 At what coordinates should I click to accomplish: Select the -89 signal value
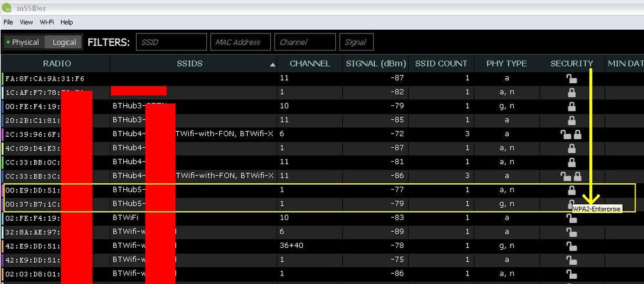click(398, 232)
